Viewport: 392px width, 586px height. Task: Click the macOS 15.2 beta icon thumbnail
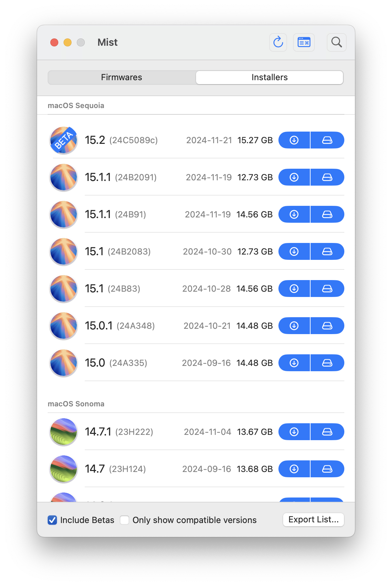(64, 140)
